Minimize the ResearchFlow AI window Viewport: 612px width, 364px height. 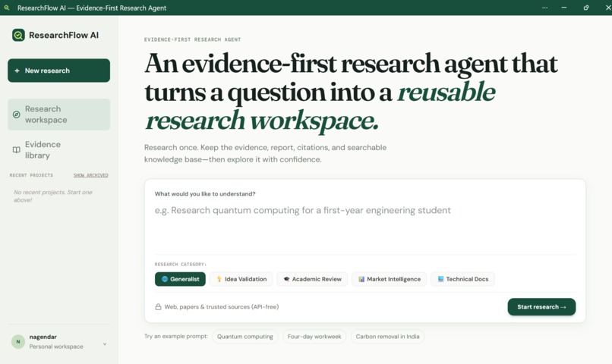(564, 8)
